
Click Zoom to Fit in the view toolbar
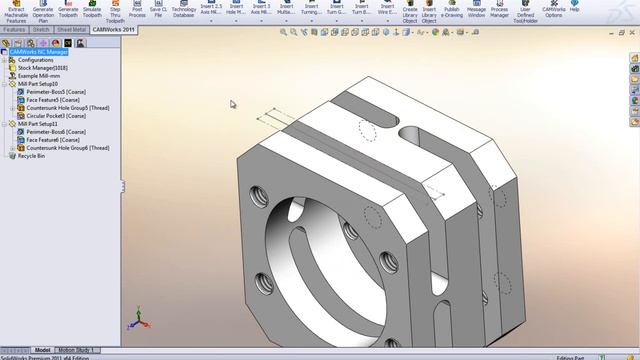click(283, 32)
